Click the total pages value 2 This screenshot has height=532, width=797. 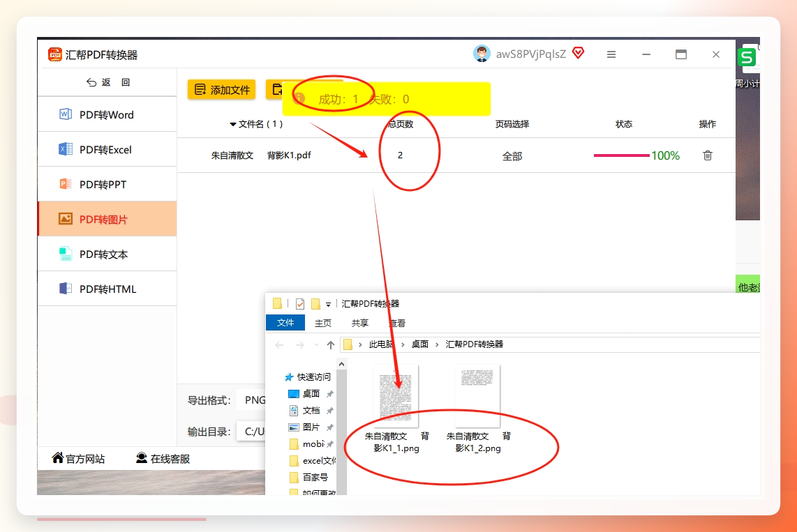point(400,155)
